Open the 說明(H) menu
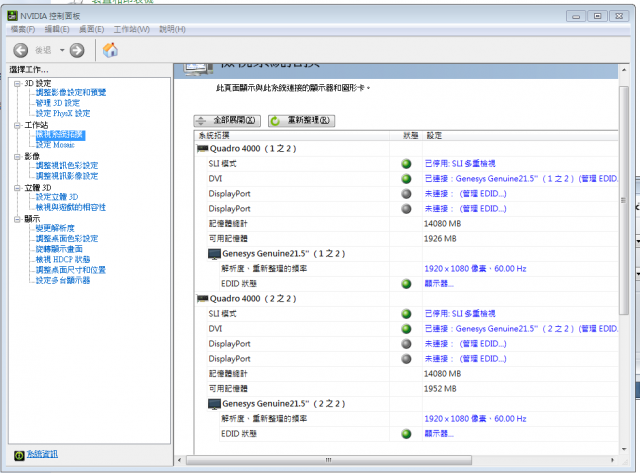 172,29
